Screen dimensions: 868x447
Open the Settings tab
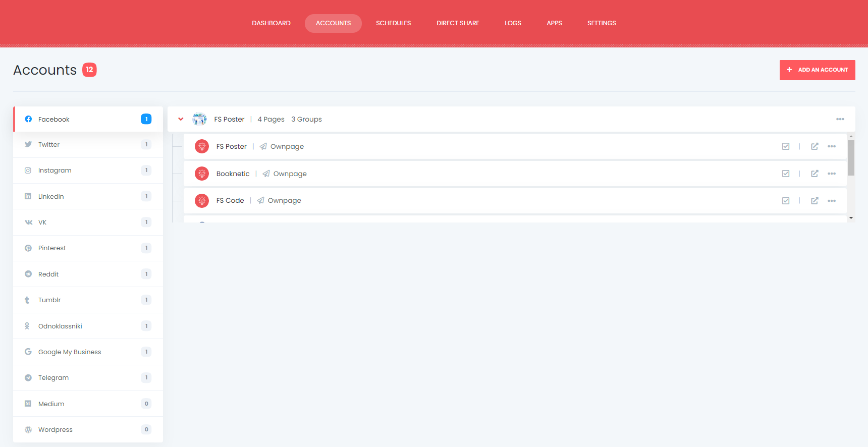pos(602,23)
